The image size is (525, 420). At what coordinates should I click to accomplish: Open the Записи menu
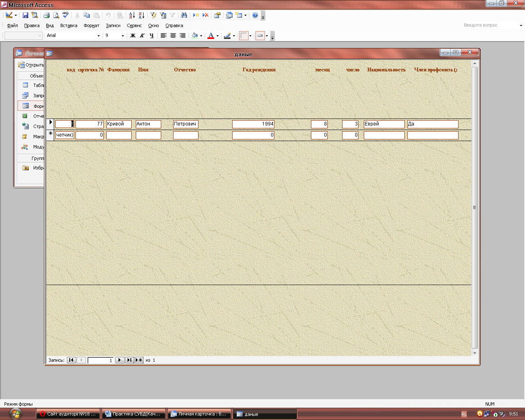pos(113,25)
